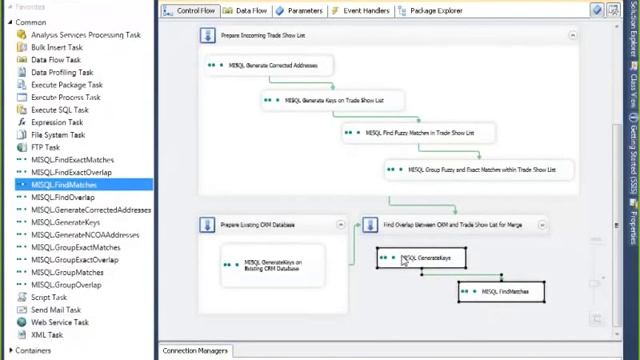Click the variables icon at top right
This screenshot has width=640, height=360.
point(597,10)
